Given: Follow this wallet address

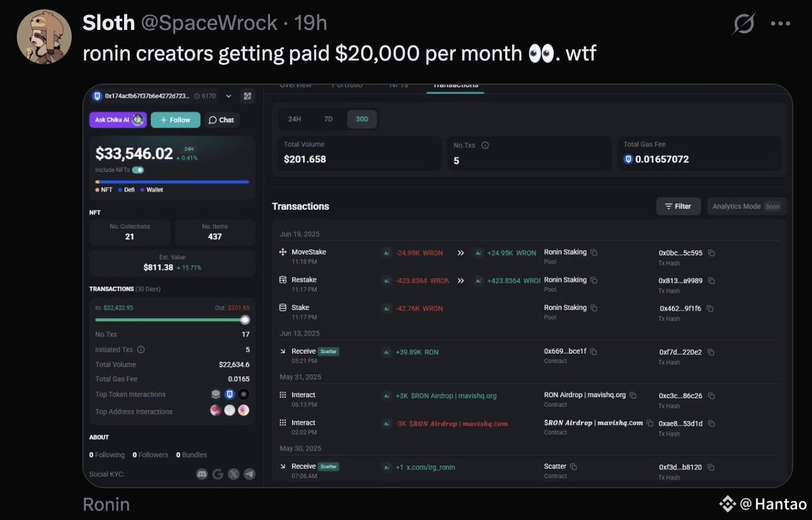Looking at the screenshot, I should coord(175,120).
